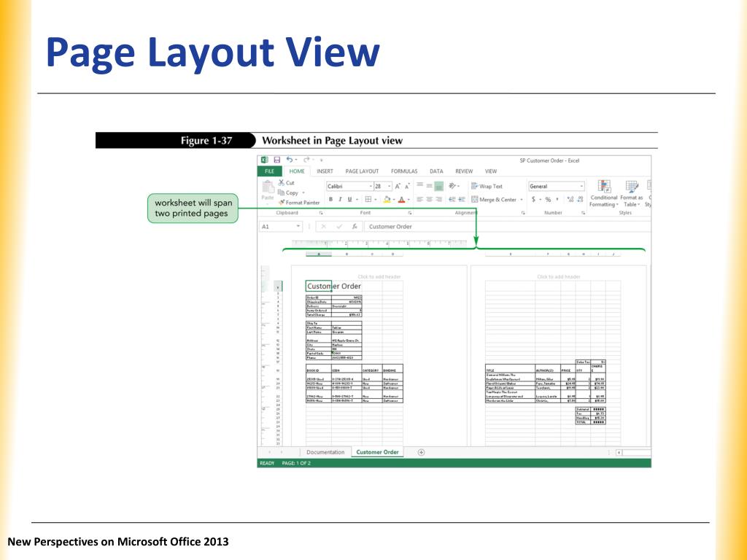Image resolution: width=747 pixels, height=560 pixels.
Task: Apply Accounting dollar format
Action: coord(533,200)
